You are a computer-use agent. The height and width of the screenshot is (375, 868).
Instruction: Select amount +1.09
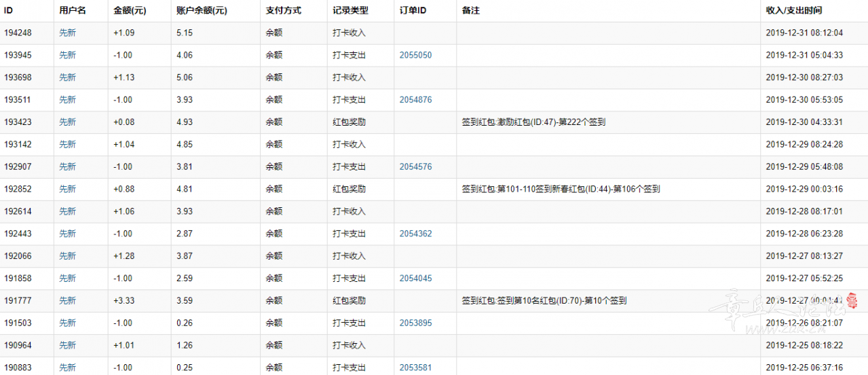pos(124,33)
